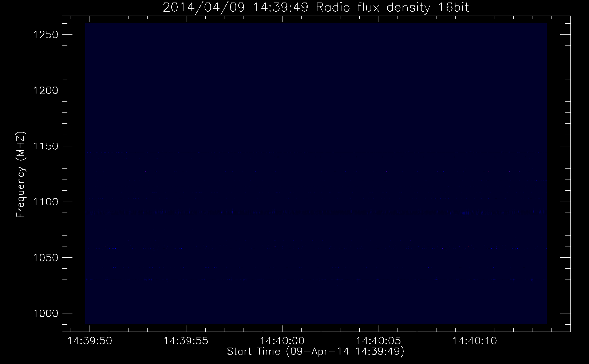Click the 14:39:55 time tick label

click(186, 341)
